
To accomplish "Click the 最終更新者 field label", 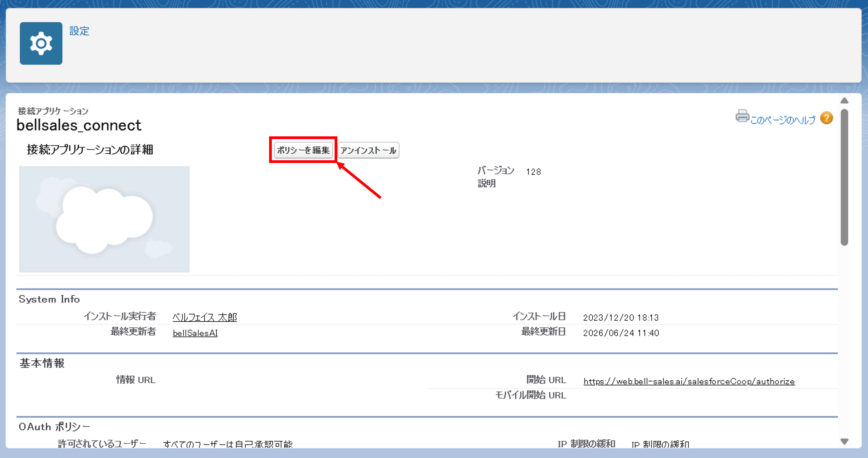I will (133, 332).
